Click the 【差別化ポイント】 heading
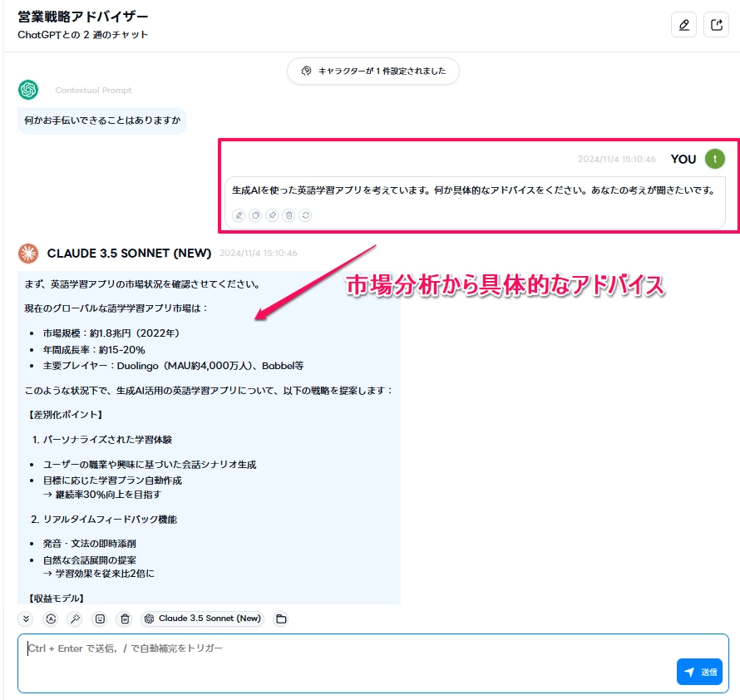The height and width of the screenshot is (700, 740). pos(65,415)
